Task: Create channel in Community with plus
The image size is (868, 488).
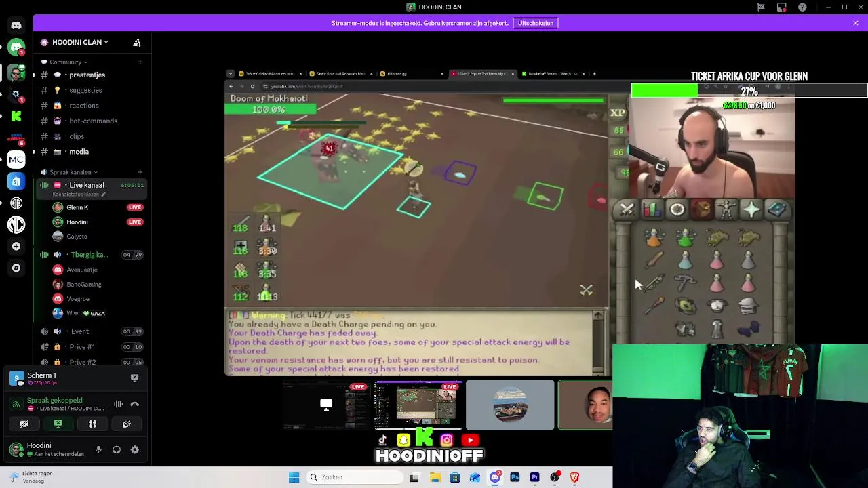Action: tap(140, 62)
